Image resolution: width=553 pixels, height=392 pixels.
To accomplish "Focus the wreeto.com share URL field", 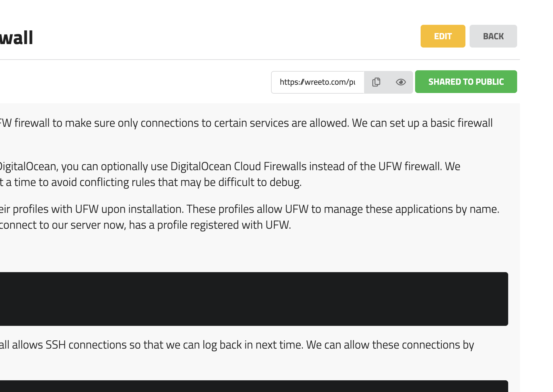I will 318,82.
